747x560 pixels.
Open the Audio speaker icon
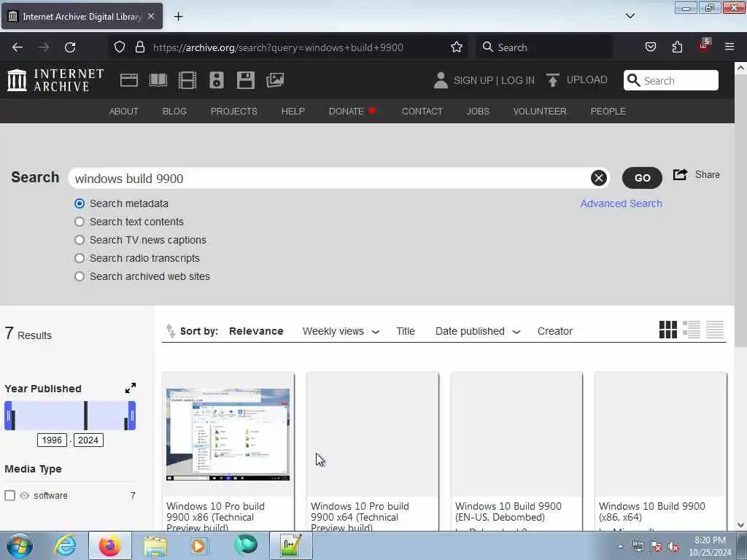(x=216, y=80)
